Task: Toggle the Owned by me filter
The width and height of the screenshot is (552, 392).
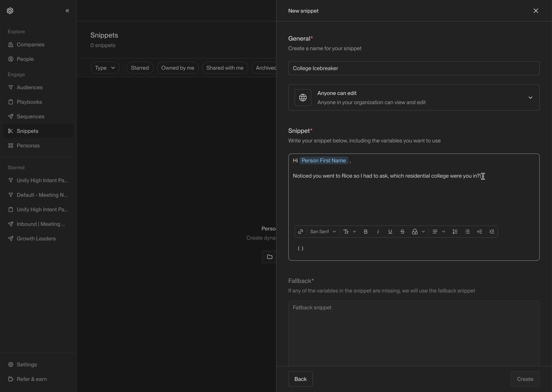Action: pyautogui.click(x=178, y=68)
